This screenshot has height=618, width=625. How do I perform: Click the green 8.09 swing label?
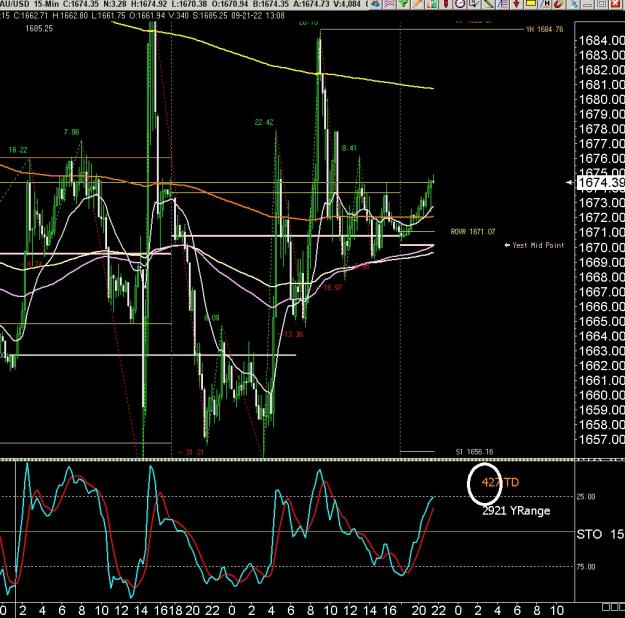pos(212,318)
